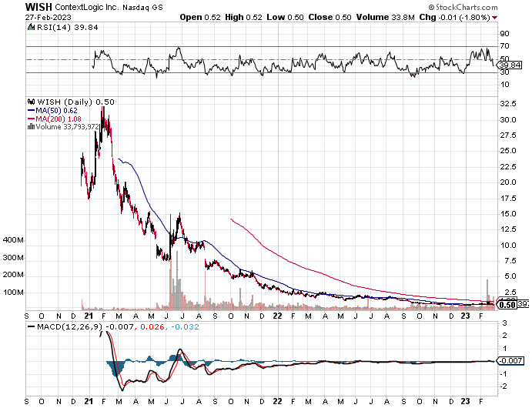Viewport: 532px width, 408px height.
Task: Click the Open 0.52 value
Action: coord(200,17)
